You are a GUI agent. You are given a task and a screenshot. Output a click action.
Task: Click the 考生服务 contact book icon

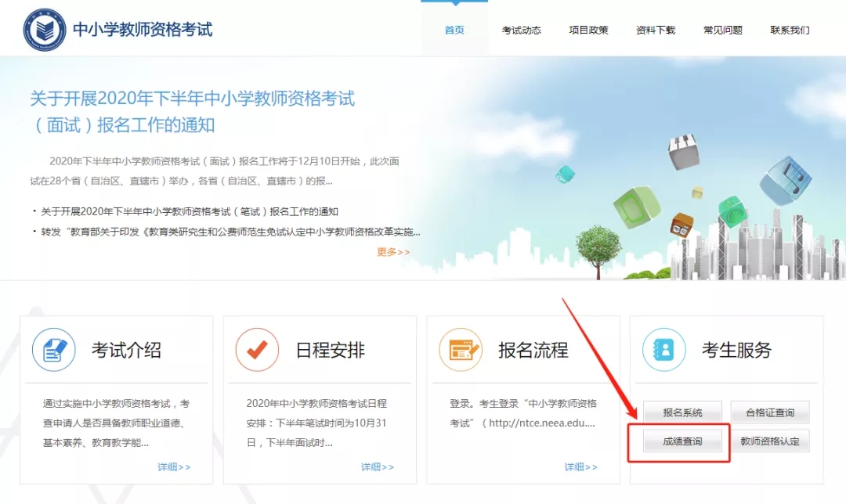[663, 349]
